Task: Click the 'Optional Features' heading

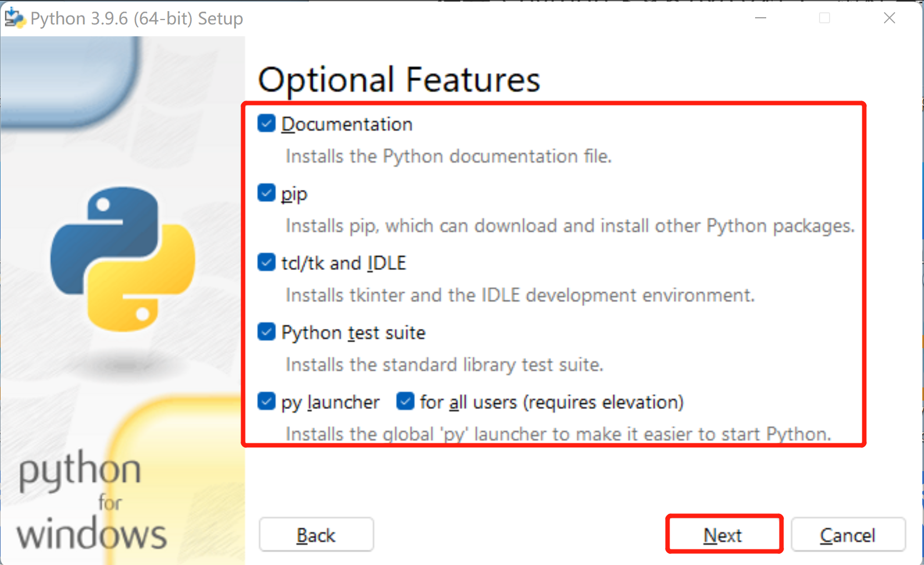Action: pos(399,79)
